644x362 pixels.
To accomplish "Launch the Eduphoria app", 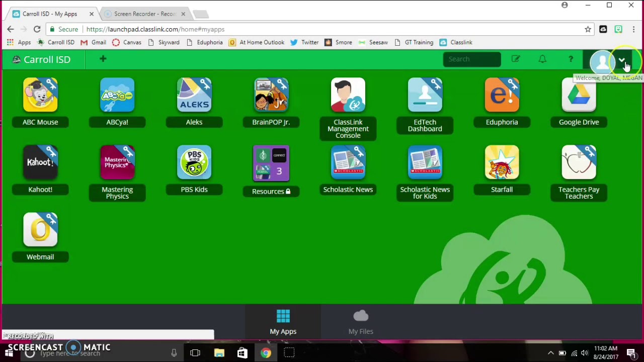I will coord(502,95).
